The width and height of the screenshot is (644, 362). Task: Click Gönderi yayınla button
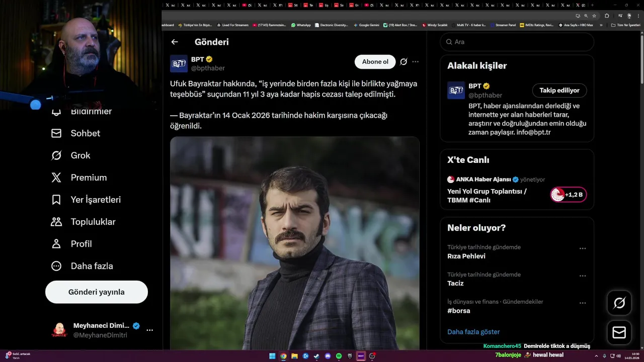pyautogui.click(x=97, y=292)
